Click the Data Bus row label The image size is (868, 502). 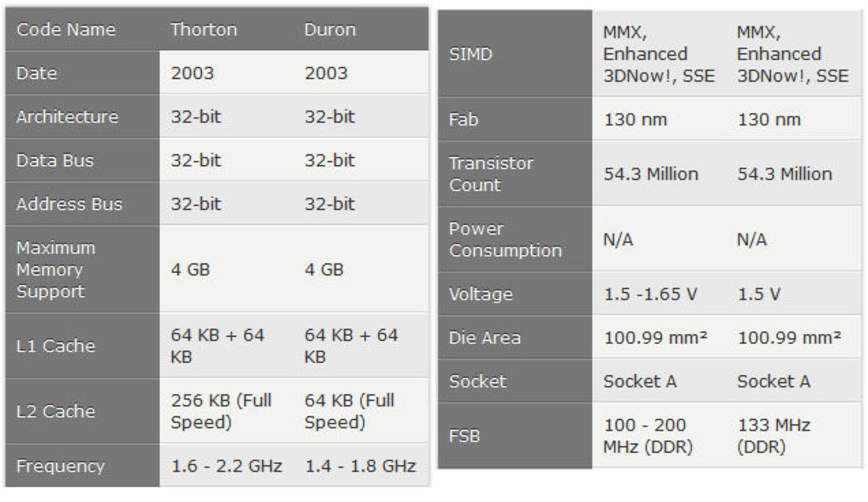coord(55,160)
